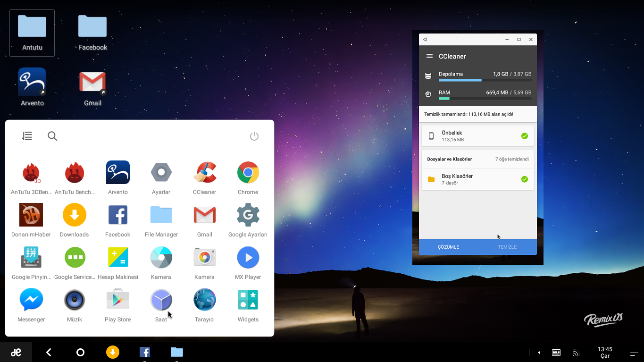The image size is (644, 362).
Task: Select the RAM usage row in CCleaner
Action: (x=478, y=94)
